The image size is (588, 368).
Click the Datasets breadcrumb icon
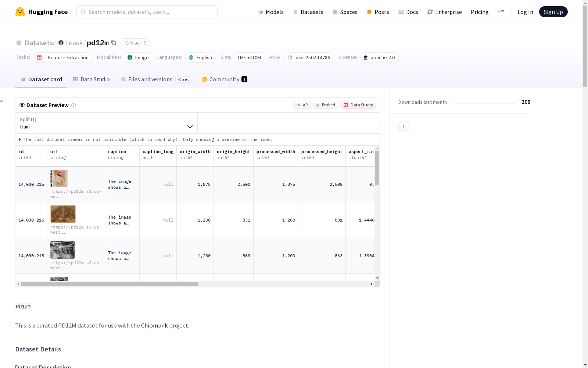[x=19, y=43]
